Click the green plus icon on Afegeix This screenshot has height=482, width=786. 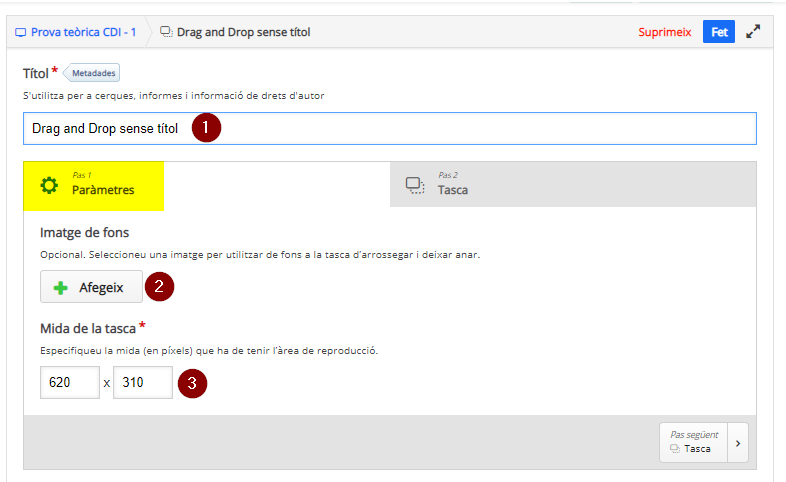(x=61, y=288)
